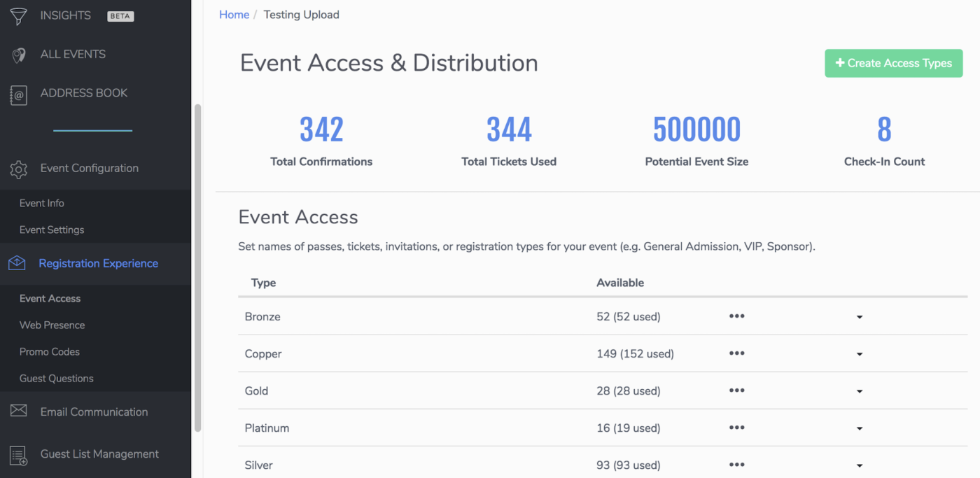980x478 pixels.
Task: Click the Create Access Types button
Action: tap(893, 63)
